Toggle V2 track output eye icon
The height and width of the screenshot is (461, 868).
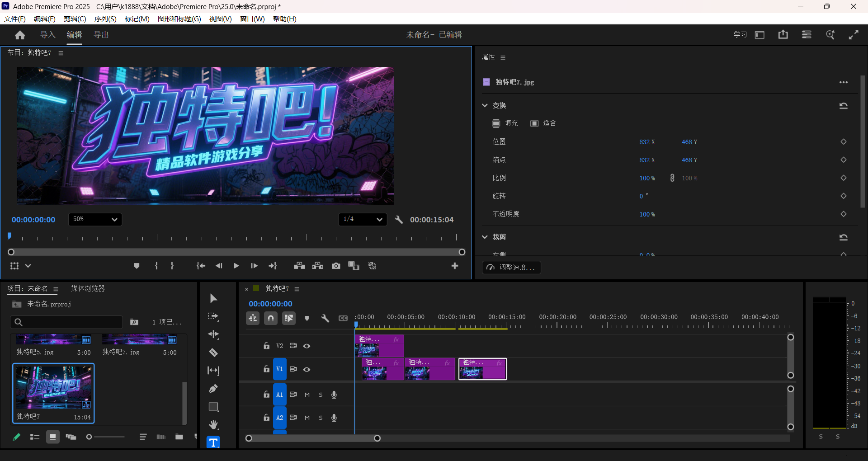click(x=307, y=346)
